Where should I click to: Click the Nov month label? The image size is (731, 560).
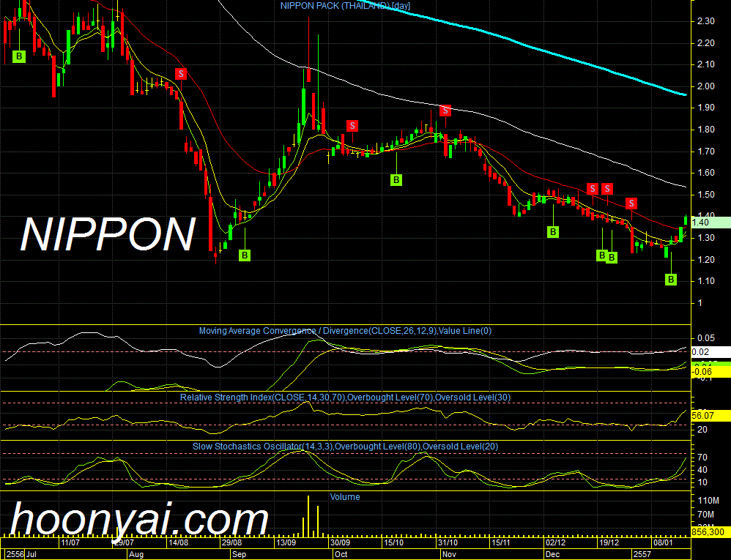[450, 554]
